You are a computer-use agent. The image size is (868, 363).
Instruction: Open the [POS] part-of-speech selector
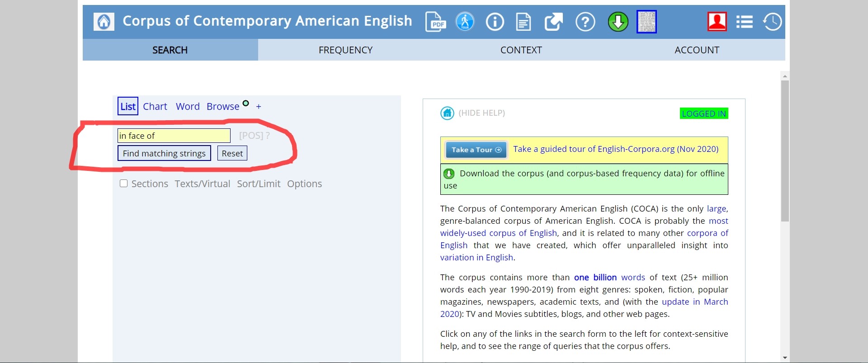pos(251,136)
